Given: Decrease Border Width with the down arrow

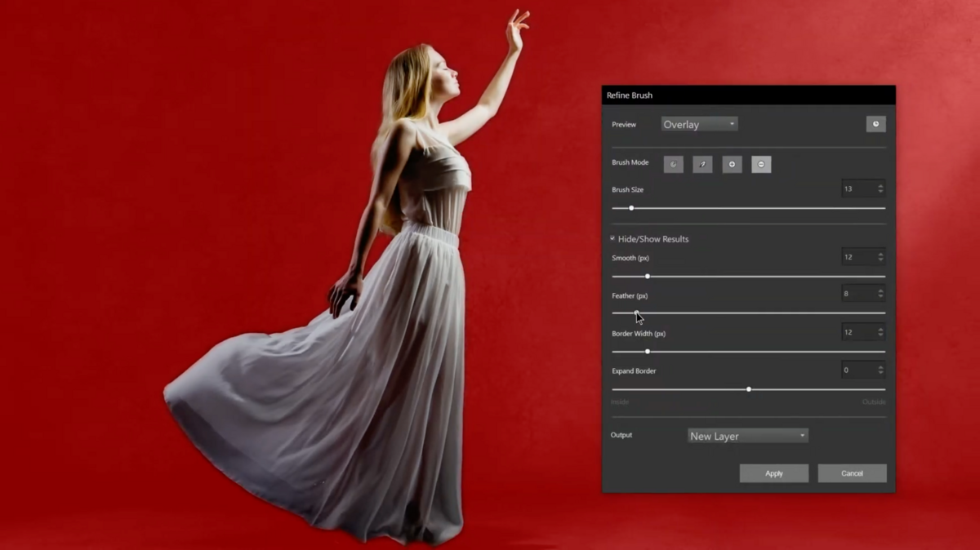Looking at the screenshot, I should [x=880, y=335].
